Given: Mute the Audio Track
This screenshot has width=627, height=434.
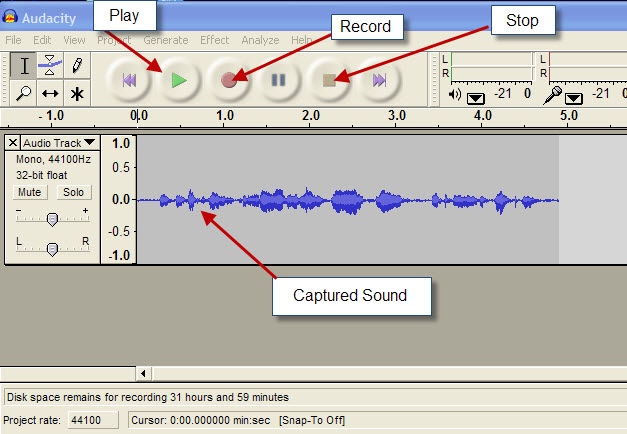Looking at the screenshot, I should [30, 192].
